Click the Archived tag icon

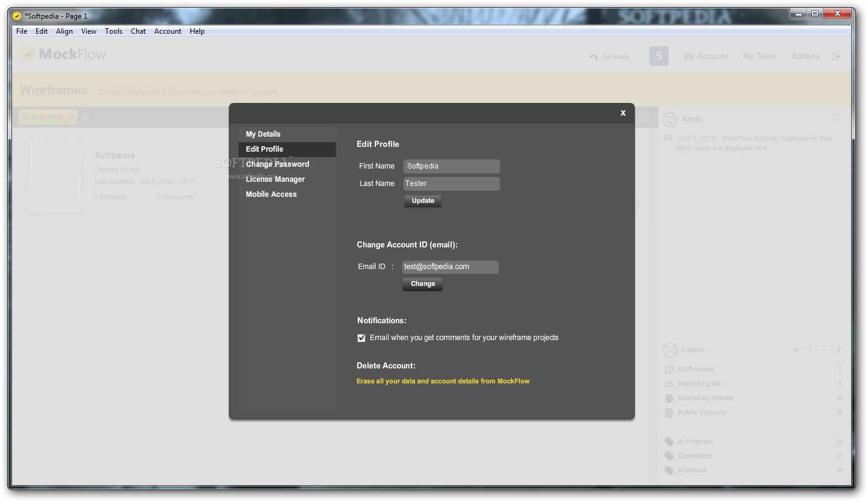tap(669, 471)
